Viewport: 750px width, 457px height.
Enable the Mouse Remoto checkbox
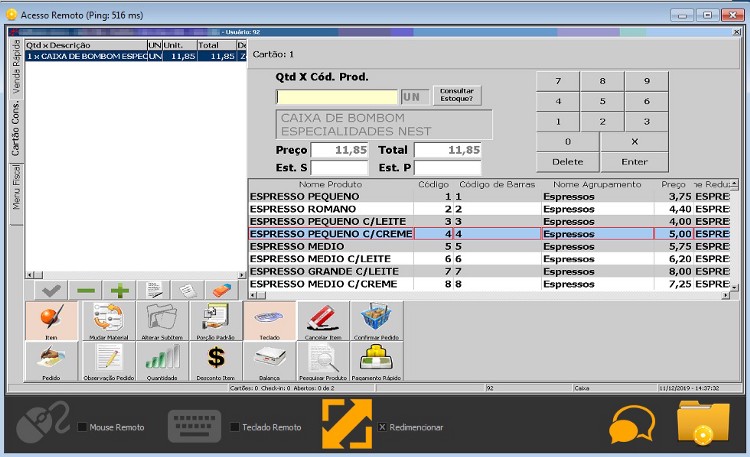[83, 427]
